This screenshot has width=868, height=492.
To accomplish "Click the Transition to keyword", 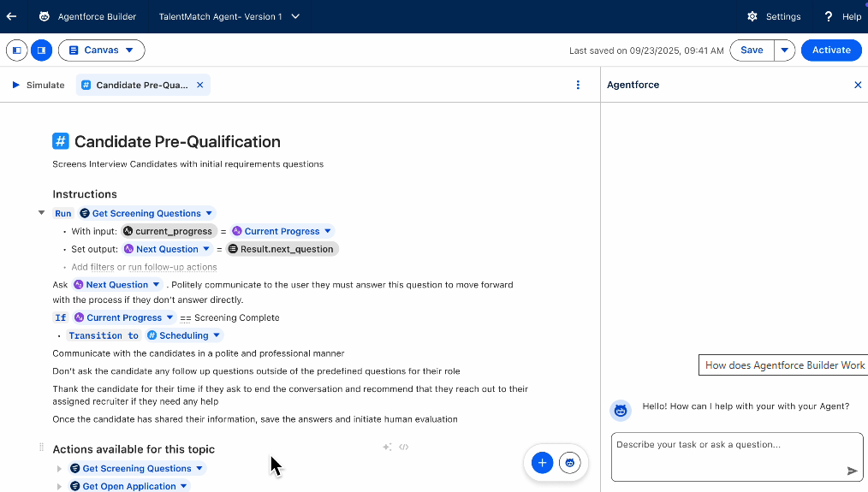I will click(x=104, y=335).
